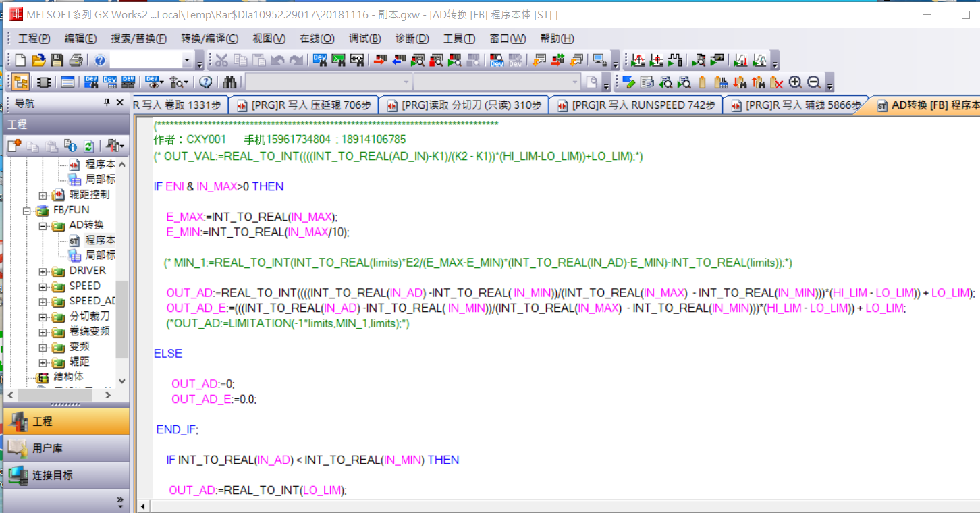Collapse the AD转换 folder node

43,225
